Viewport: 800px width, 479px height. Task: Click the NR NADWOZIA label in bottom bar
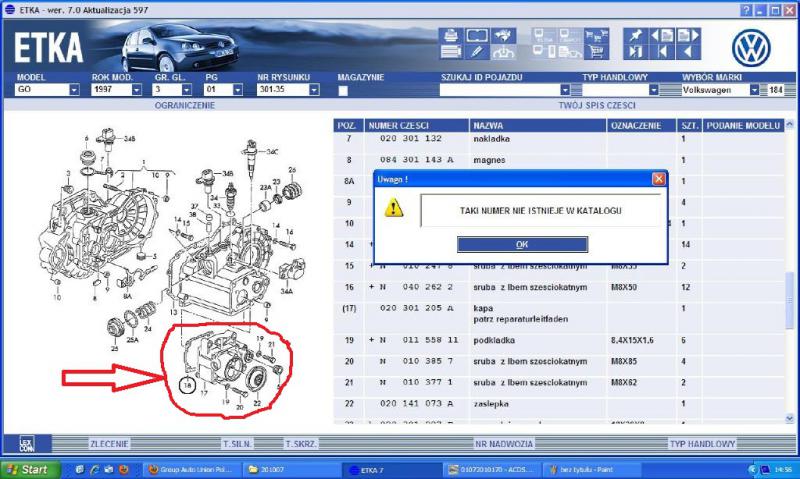(504, 444)
